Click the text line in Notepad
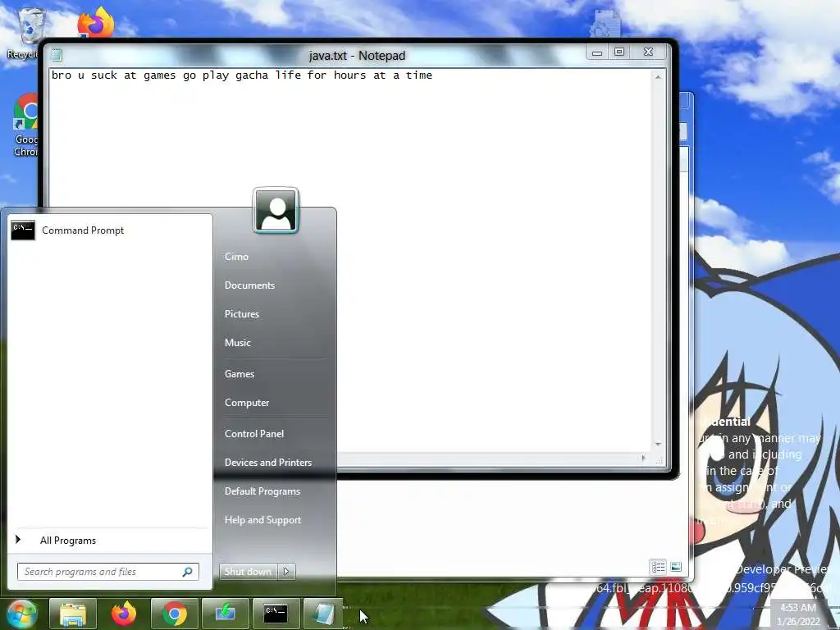This screenshot has height=630, width=840. [242, 75]
